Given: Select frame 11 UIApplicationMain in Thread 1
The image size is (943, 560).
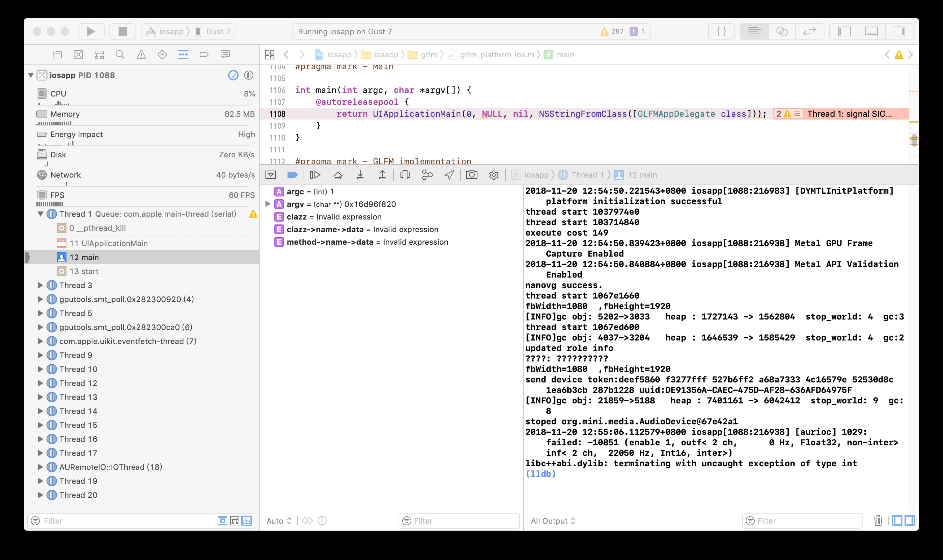Looking at the screenshot, I should pos(108,243).
